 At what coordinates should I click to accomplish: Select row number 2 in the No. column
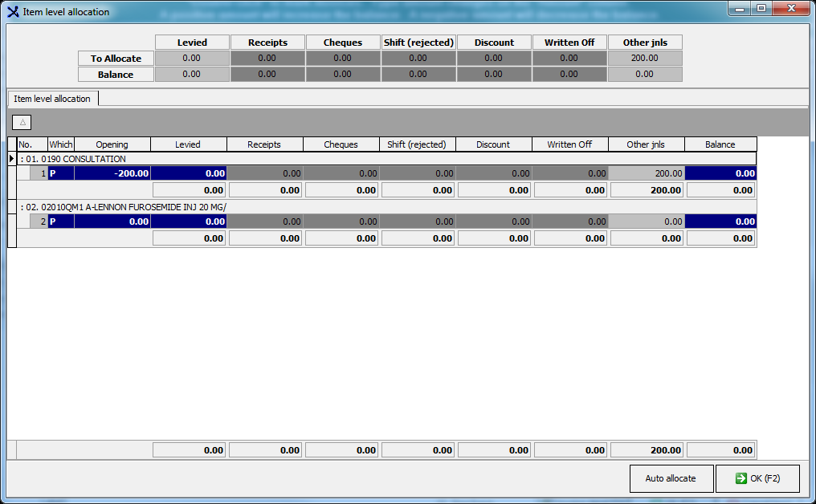38,222
